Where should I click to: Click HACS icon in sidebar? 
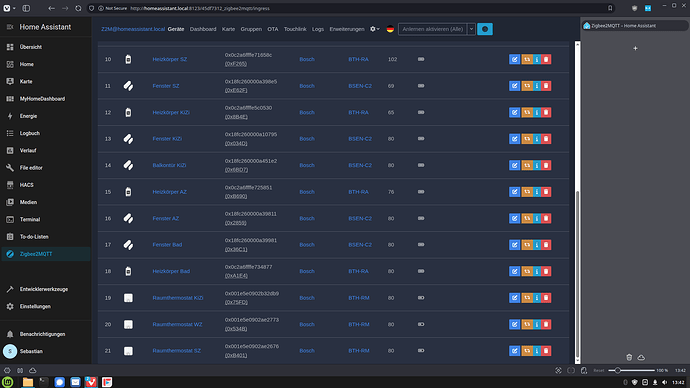click(10, 185)
